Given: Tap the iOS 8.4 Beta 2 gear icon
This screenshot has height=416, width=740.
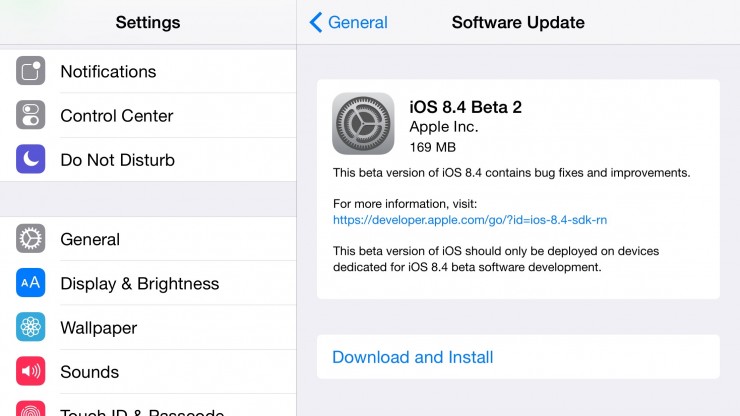Looking at the screenshot, I should coord(363,124).
